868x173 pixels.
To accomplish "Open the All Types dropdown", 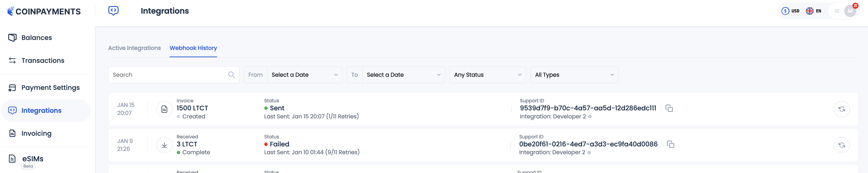I will tap(574, 75).
